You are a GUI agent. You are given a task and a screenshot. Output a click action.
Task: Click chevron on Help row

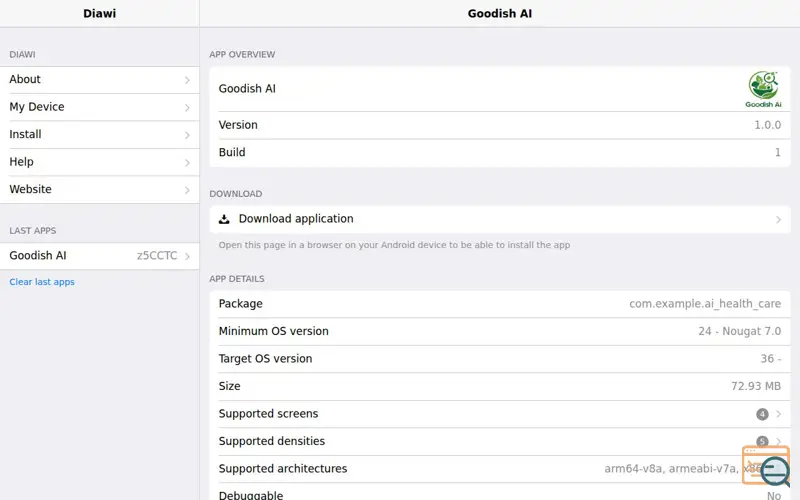pos(187,163)
